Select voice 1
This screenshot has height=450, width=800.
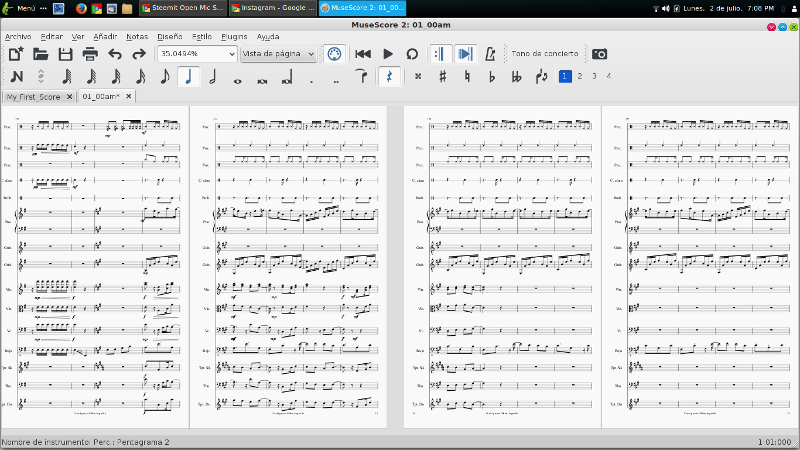[565, 76]
